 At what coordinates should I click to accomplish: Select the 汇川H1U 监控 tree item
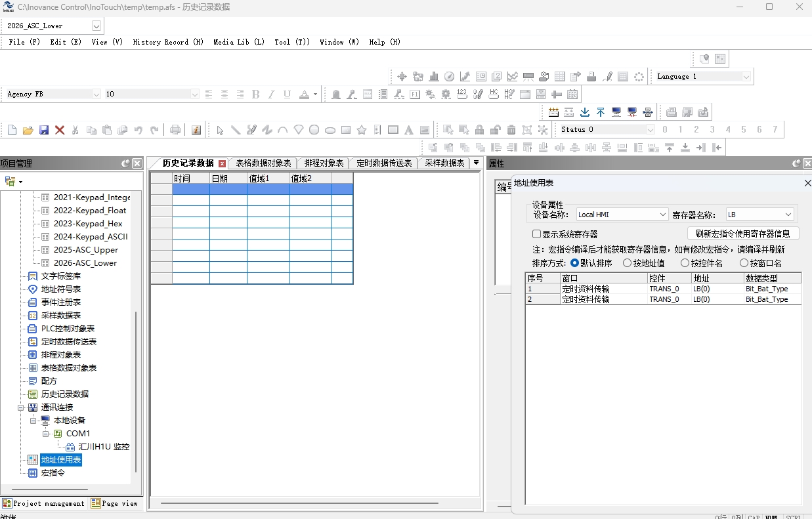click(104, 447)
